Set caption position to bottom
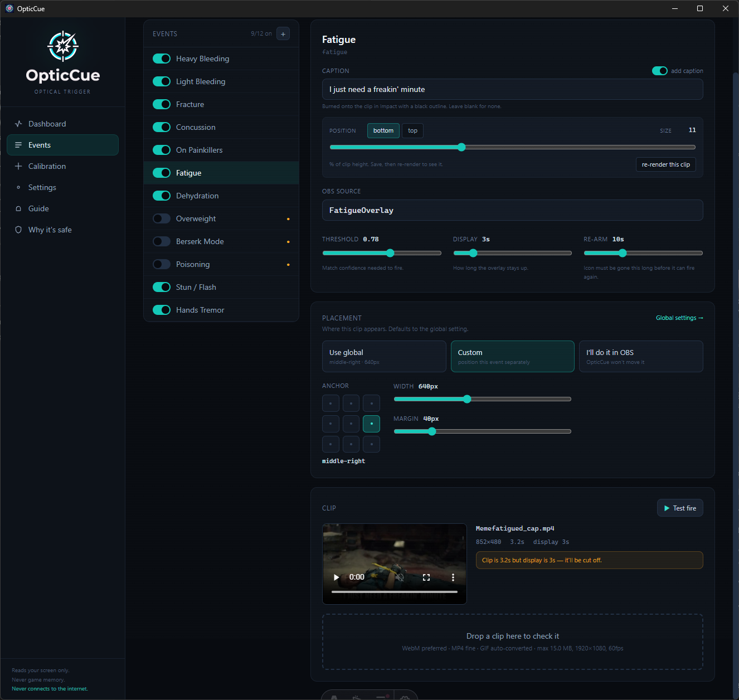Image resolution: width=739 pixels, height=700 pixels. coord(383,130)
